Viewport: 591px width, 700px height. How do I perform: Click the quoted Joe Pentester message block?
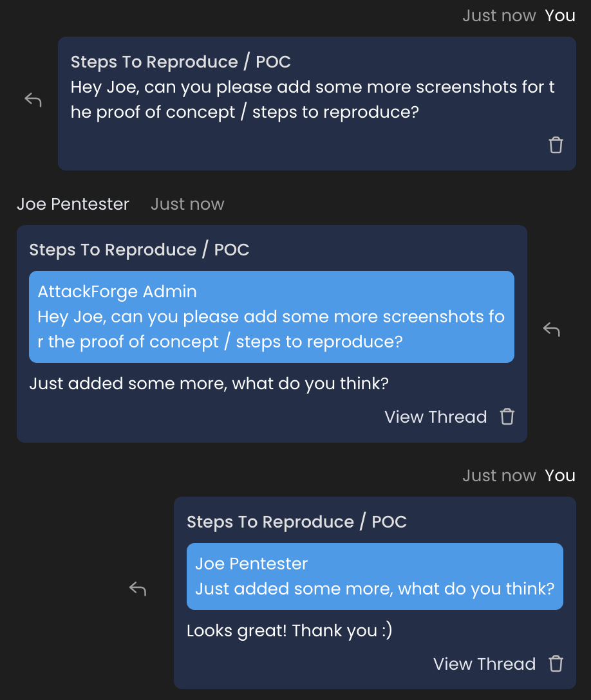click(x=374, y=576)
